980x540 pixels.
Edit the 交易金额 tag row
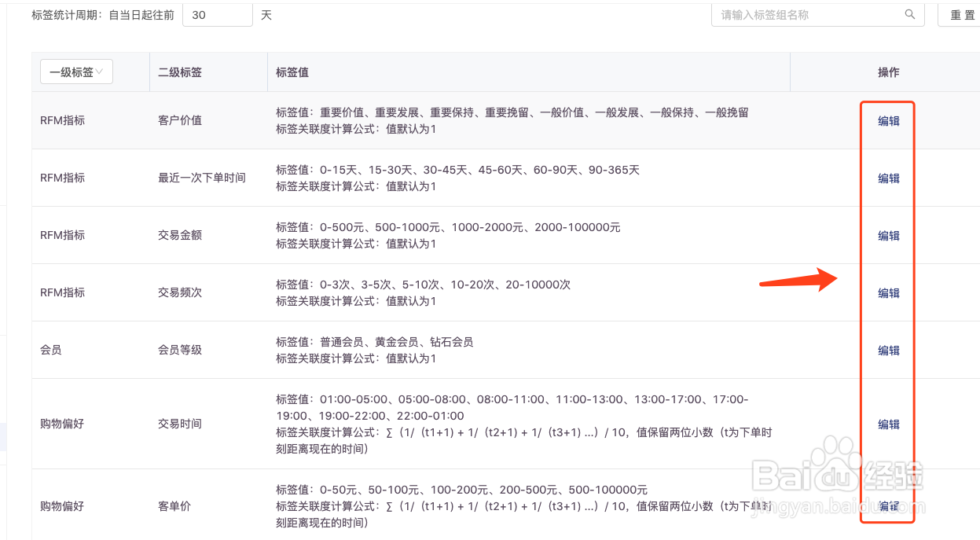tap(887, 235)
